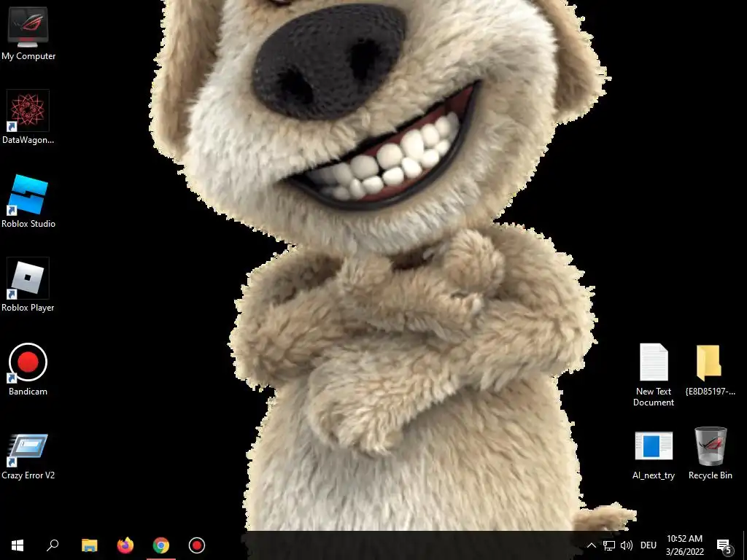Image resolution: width=747 pixels, height=560 pixels.
Task: Click the New Text Document label
Action: (654, 397)
